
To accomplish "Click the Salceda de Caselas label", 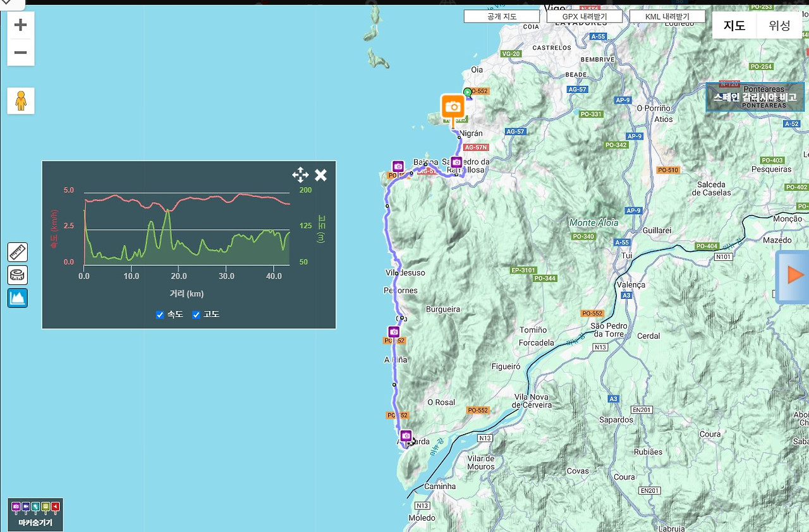I will click(x=711, y=189).
